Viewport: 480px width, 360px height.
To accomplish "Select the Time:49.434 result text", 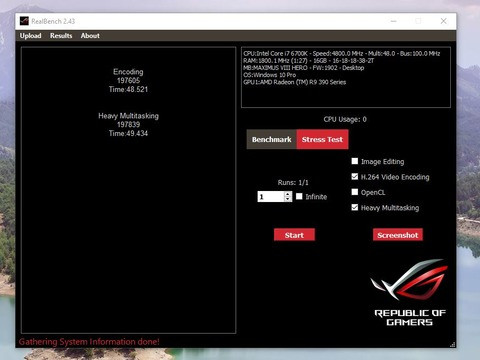I will pyautogui.click(x=128, y=133).
